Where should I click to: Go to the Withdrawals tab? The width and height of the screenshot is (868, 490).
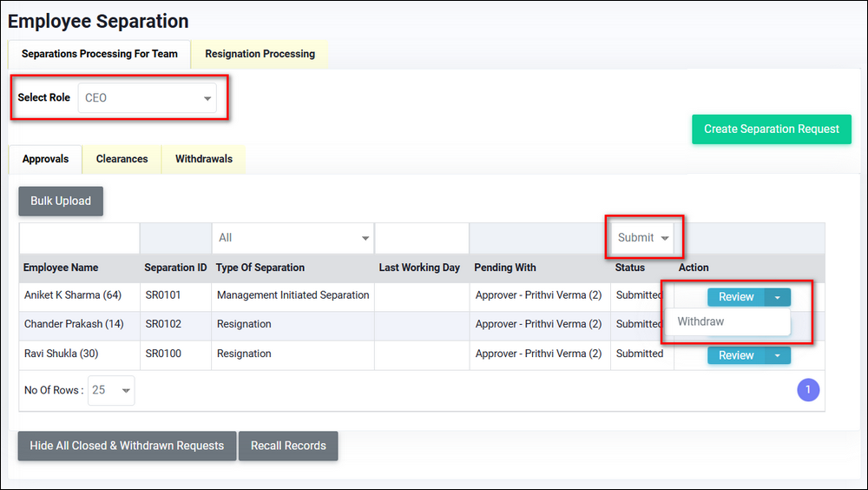coord(203,159)
